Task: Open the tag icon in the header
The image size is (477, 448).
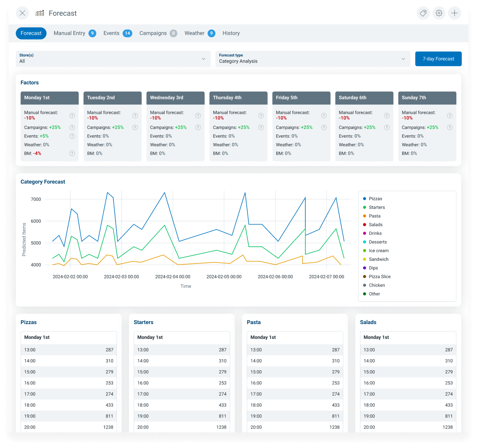Action: 423,13
